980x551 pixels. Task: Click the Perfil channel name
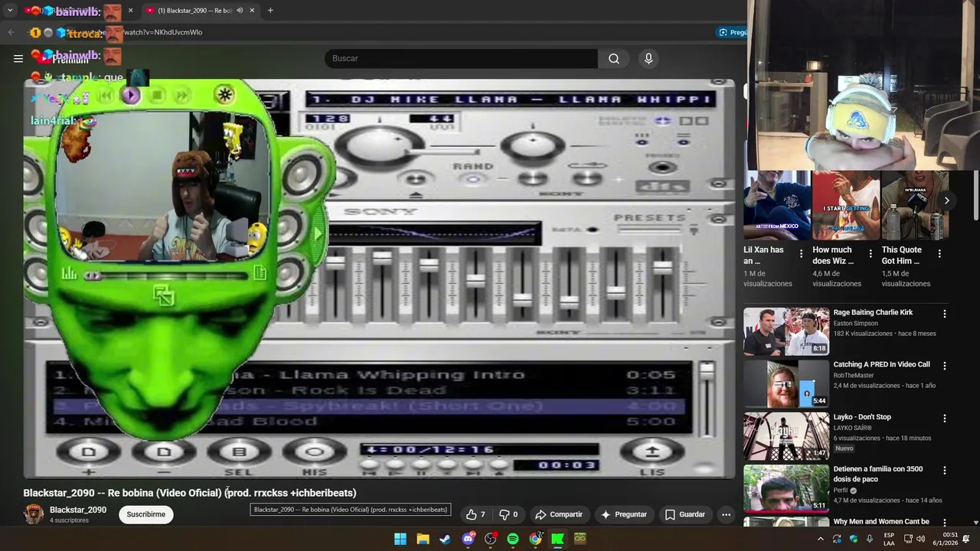(841, 491)
